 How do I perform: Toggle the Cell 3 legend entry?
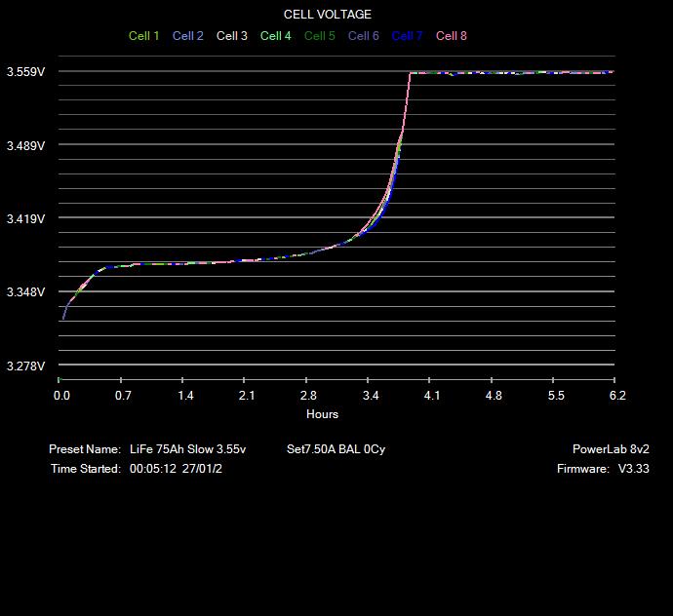click(232, 36)
